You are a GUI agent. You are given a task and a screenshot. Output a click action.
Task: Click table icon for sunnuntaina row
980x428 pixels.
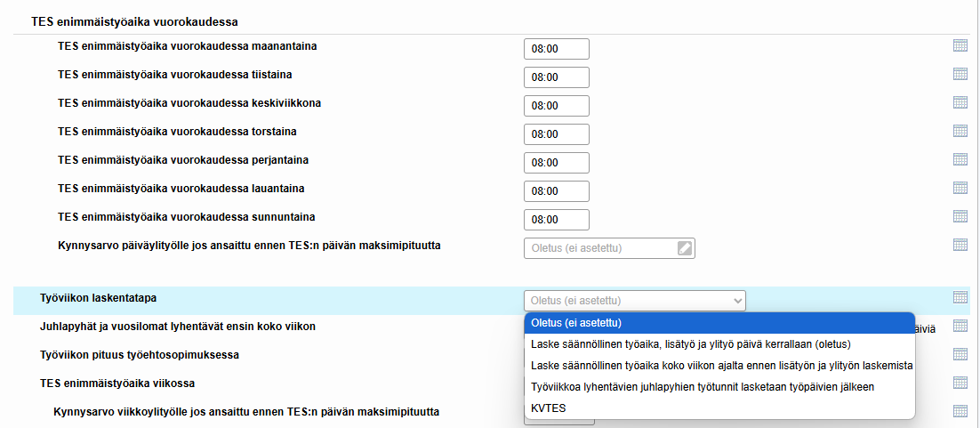(960, 216)
